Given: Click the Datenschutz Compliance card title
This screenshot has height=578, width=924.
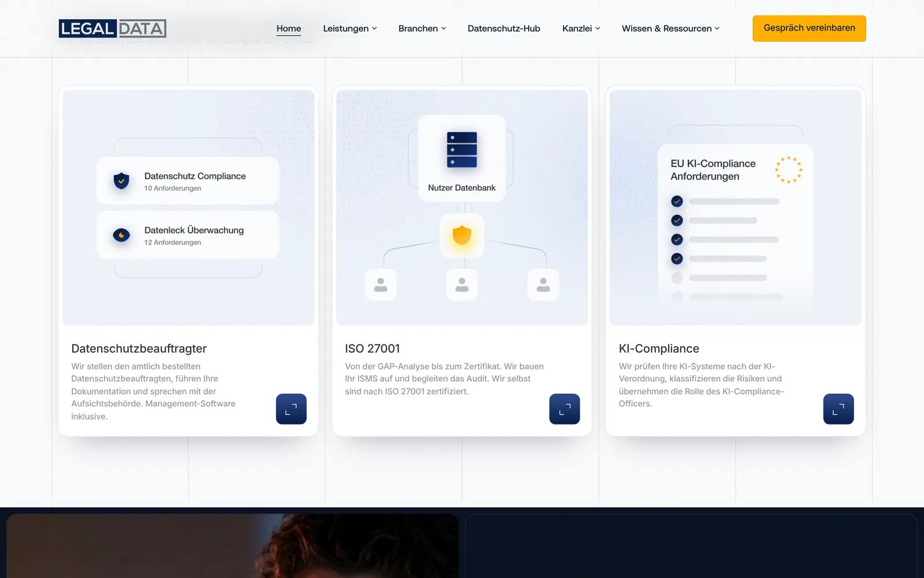Looking at the screenshot, I should click(195, 176).
